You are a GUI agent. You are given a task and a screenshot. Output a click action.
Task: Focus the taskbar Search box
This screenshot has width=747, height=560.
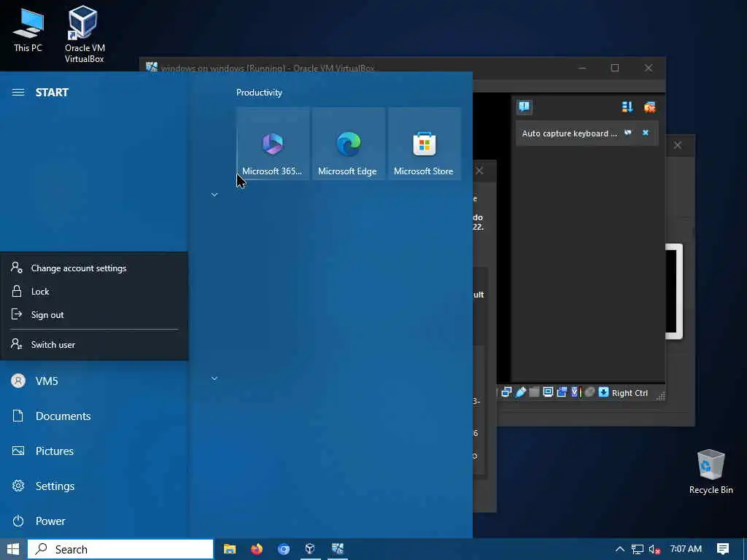(120, 549)
